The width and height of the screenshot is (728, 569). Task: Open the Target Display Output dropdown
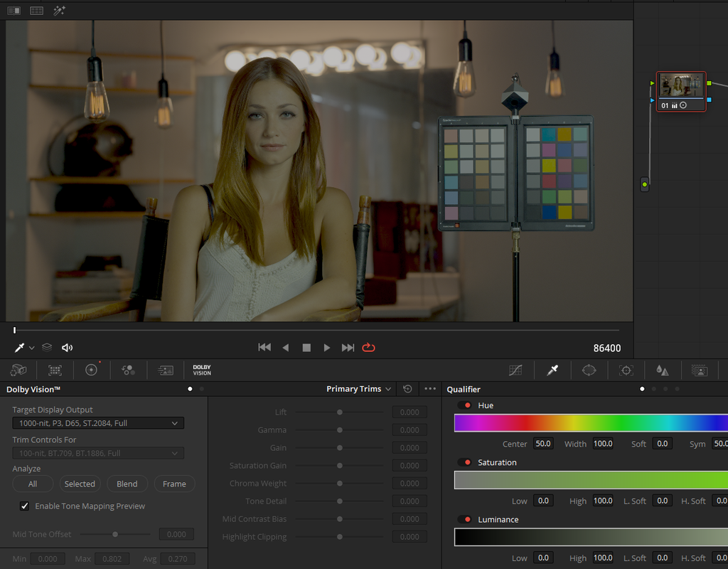tap(98, 423)
